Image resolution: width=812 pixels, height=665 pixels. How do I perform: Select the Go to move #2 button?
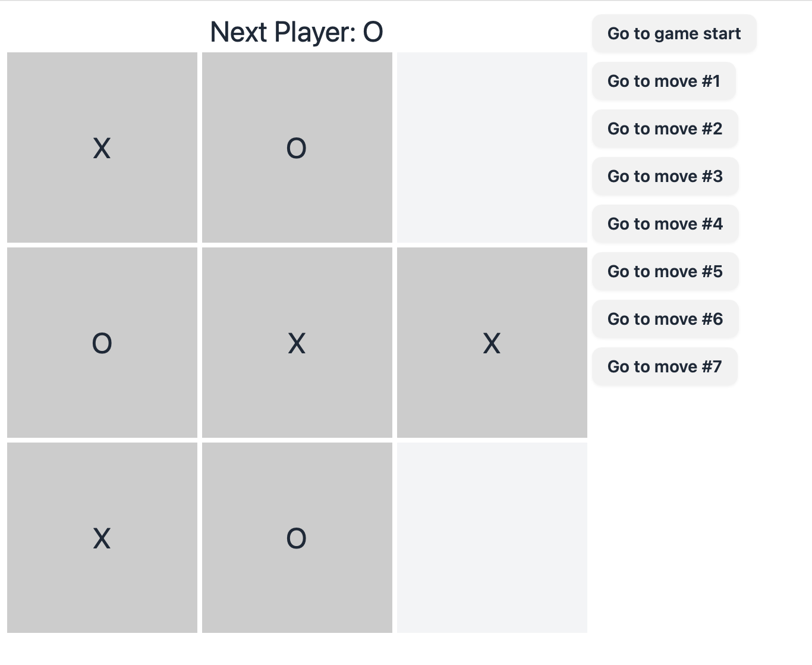[x=665, y=128]
